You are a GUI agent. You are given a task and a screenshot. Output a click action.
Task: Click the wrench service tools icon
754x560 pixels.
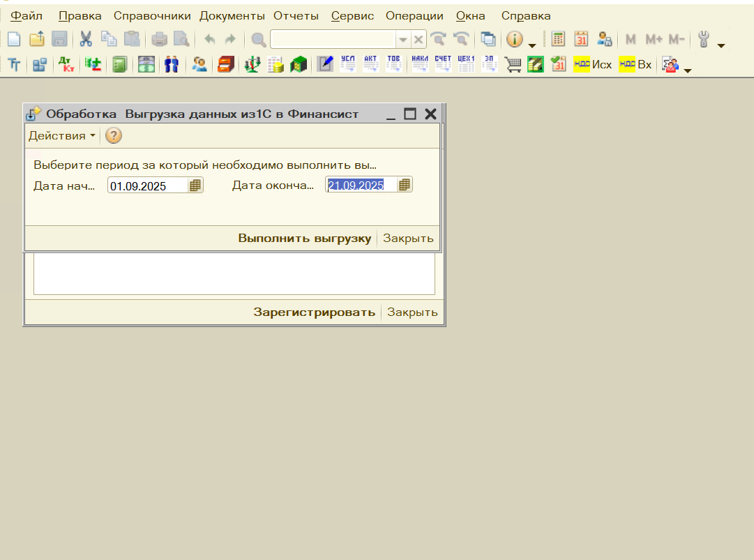pos(703,40)
